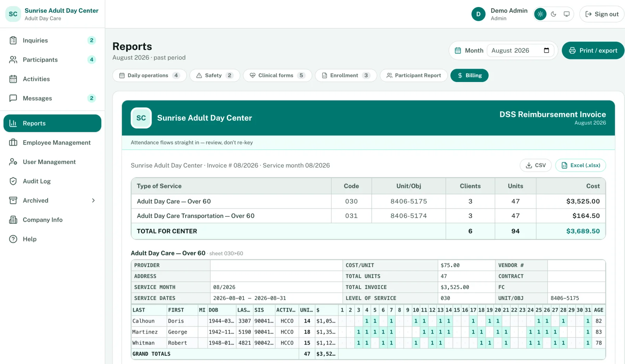Click the Help question mark icon
The image size is (625, 364).
pyautogui.click(x=13, y=239)
